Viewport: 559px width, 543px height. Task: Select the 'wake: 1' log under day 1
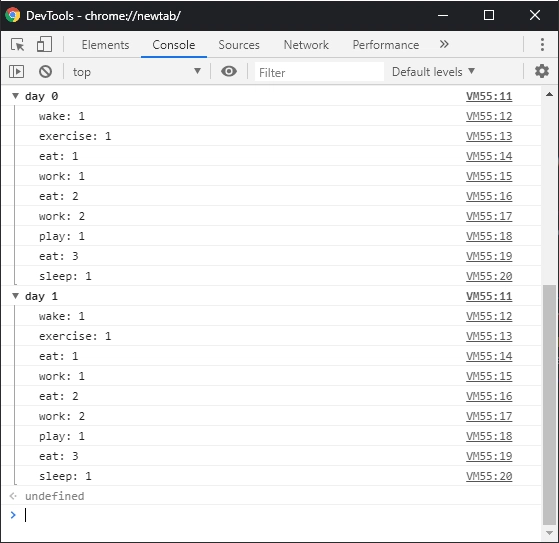tap(62, 316)
